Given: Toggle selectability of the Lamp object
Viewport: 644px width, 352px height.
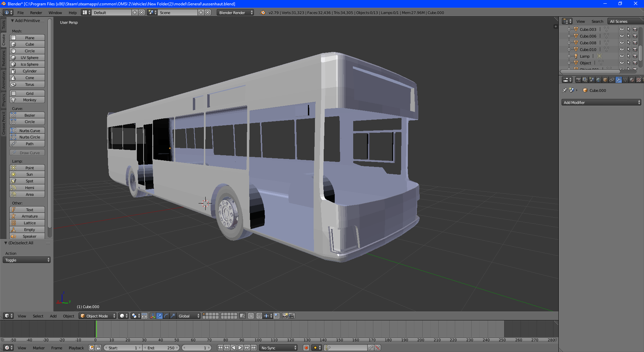Looking at the screenshot, I should (x=629, y=56).
